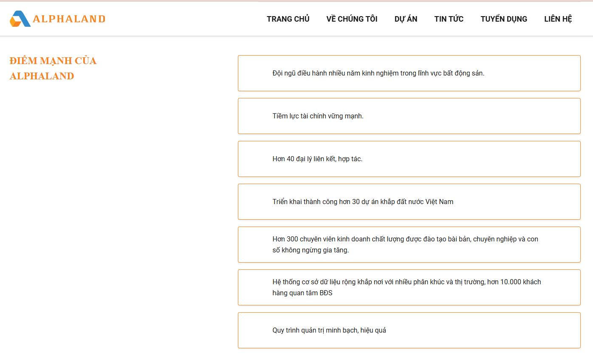
Task: Click the orange 'ALPHALAND' word in the section heading
Action: (42, 76)
